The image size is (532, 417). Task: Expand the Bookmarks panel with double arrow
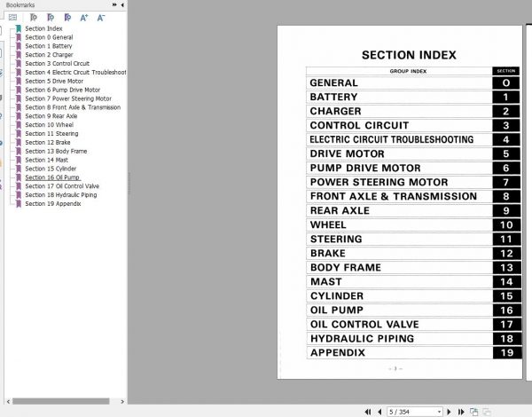pos(114,4)
